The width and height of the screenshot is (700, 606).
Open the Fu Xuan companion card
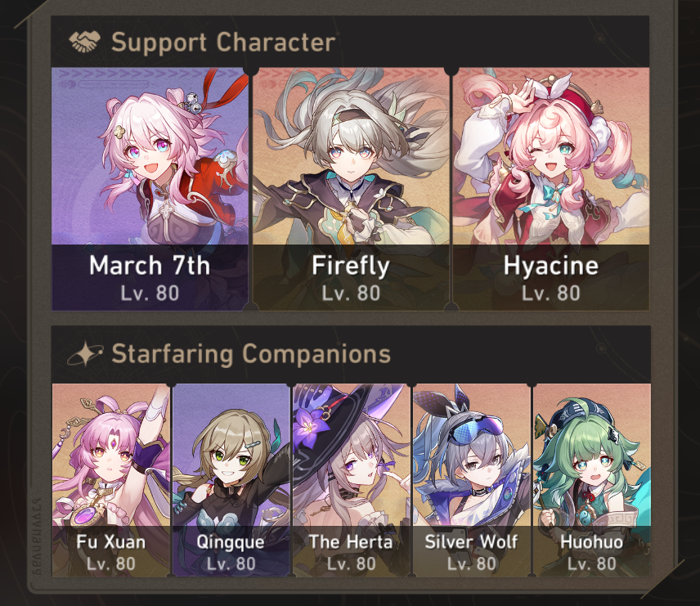point(111,479)
